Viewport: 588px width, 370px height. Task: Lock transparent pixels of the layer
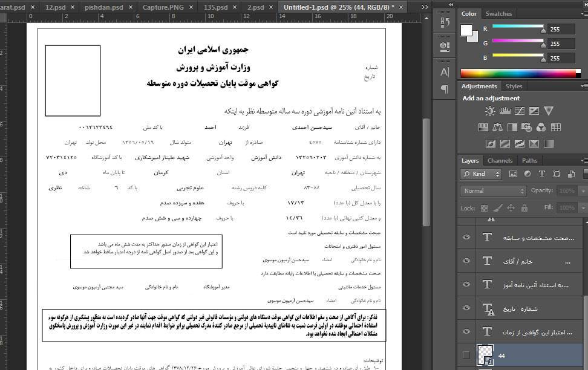484,208
